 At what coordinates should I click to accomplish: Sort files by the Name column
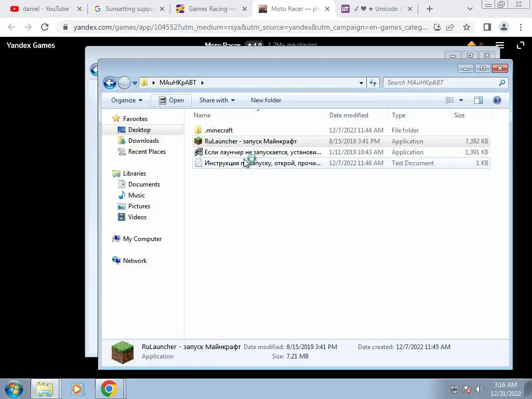click(x=258, y=115)
